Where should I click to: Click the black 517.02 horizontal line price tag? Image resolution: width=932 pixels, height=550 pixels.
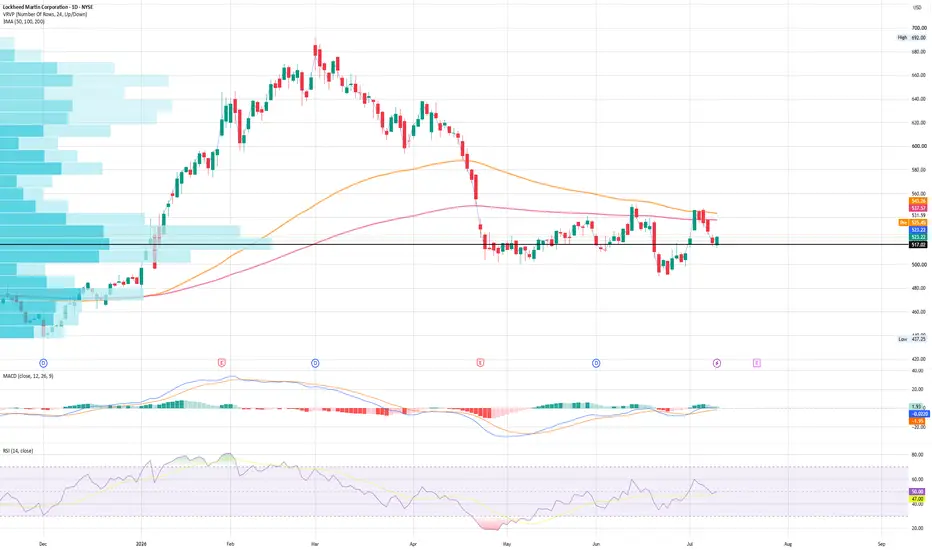[918, 244]
